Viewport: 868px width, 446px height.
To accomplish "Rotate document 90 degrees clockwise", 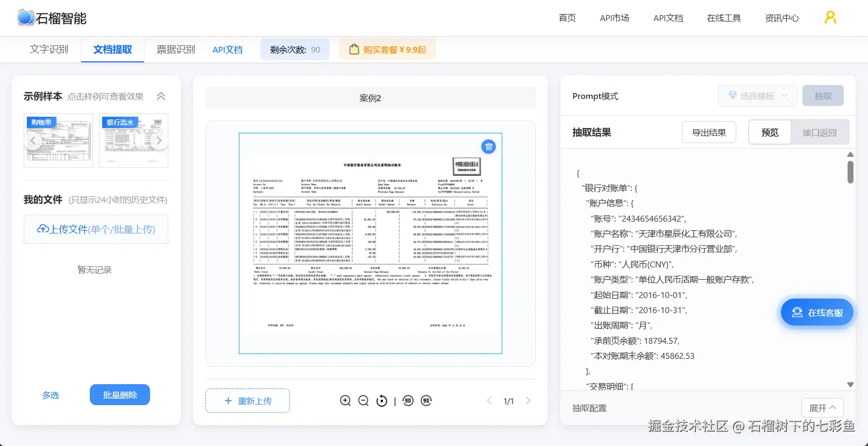I will coord(426,400).
